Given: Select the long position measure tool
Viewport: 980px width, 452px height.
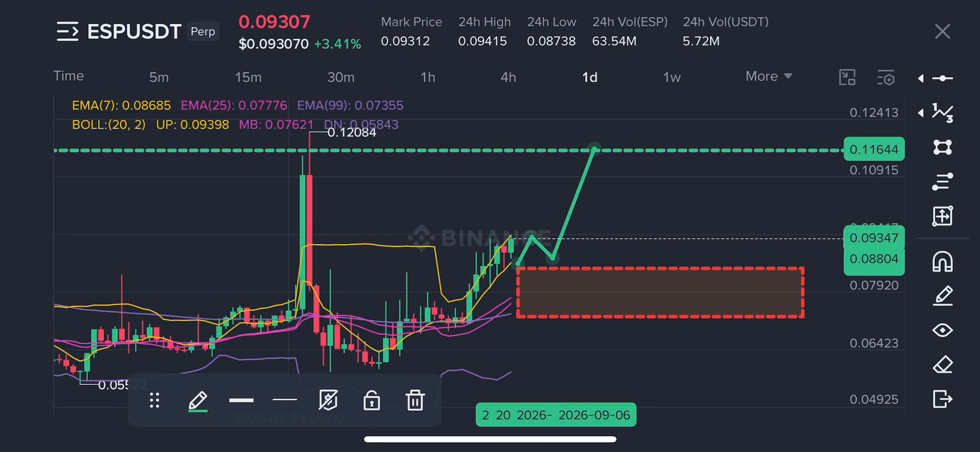Looking at the screenshot, I should pyautogui.click(x=942, y=216).
